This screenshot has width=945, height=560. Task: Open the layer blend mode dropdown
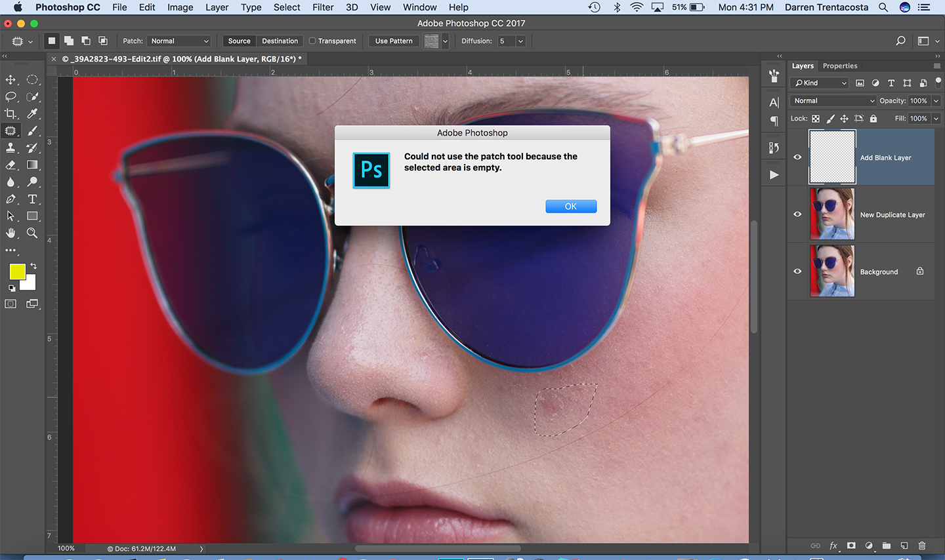point(833,101)
